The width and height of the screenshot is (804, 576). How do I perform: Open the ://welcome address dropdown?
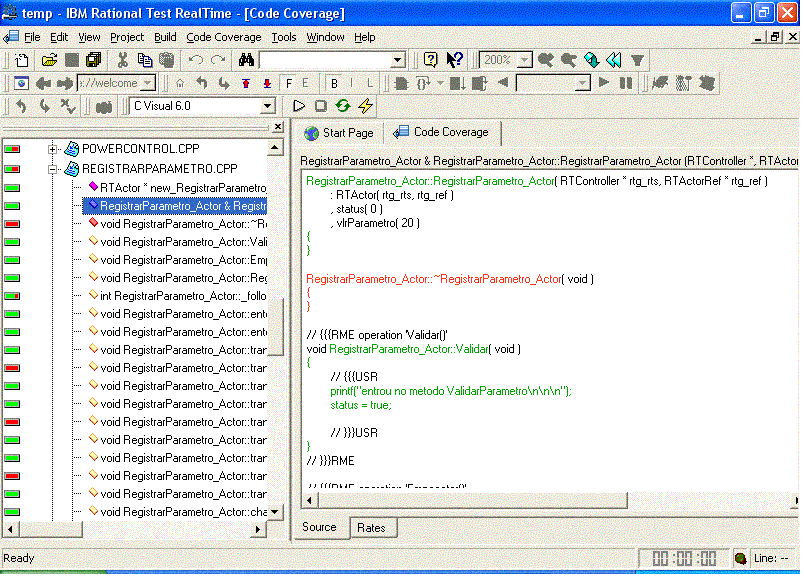[148, 83]
